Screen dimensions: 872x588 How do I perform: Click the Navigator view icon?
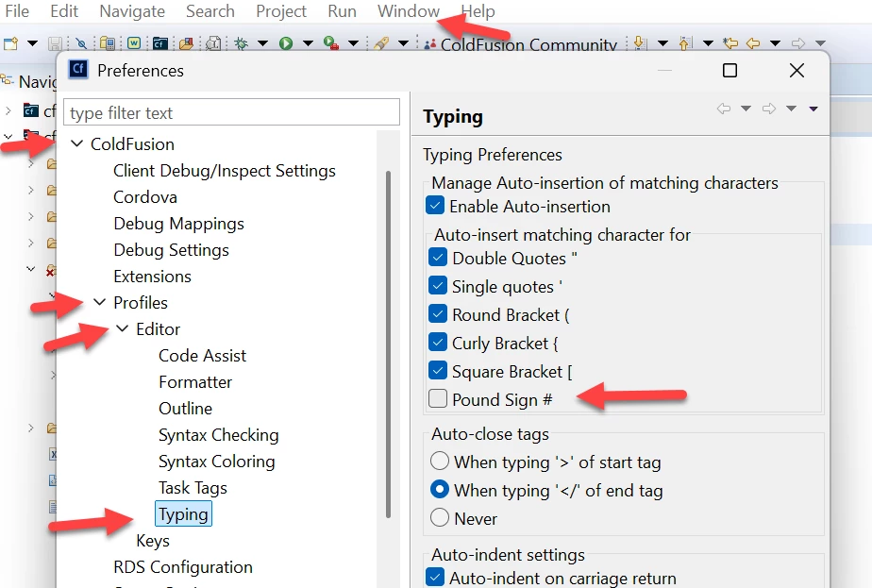point(8,80)
